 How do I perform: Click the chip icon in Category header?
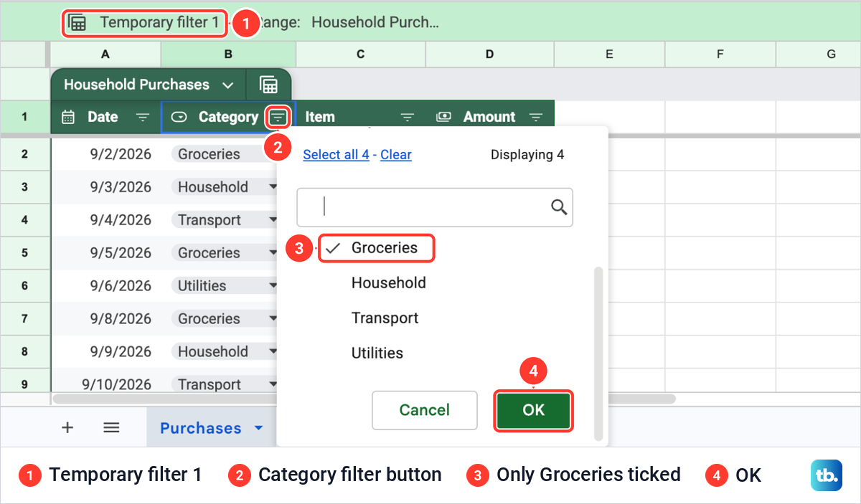(179, 117)
